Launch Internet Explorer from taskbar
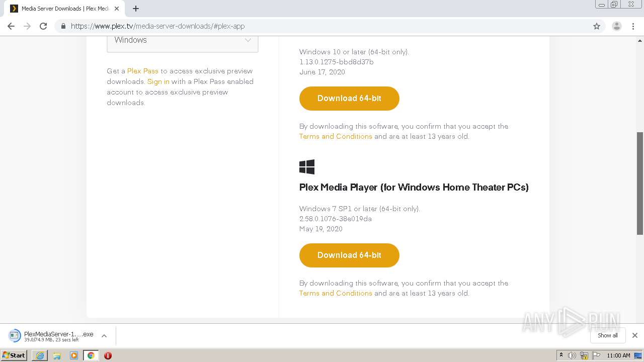The height and width of the screenshot is (362, 644). (40, 355)
